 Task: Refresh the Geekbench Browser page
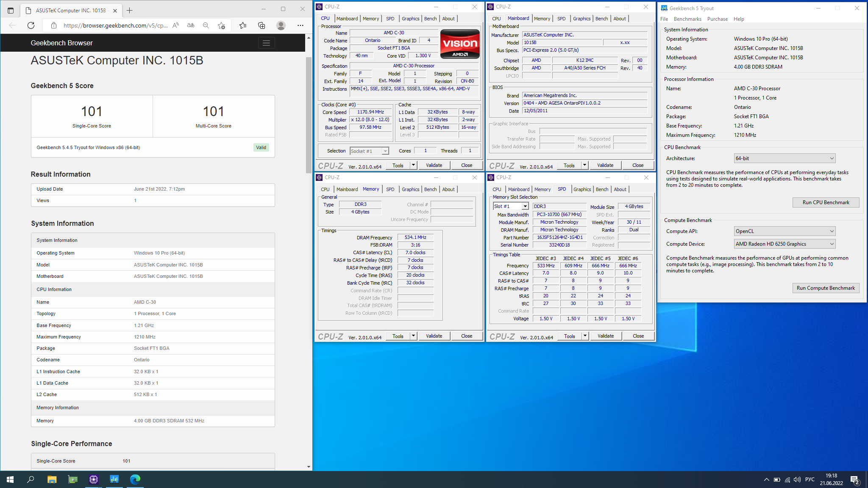coord(31,25)
